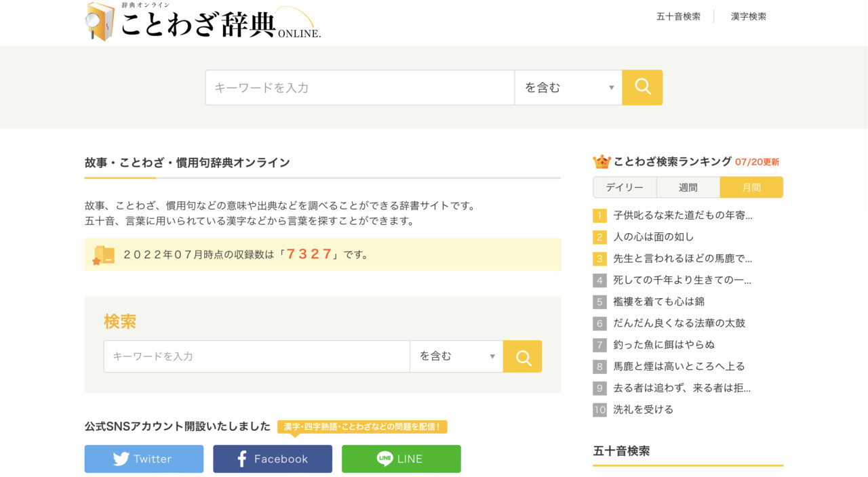Screen dimensions: 868x477
Task: Select the 月間 ranking tab
Action: coord(751,187)
